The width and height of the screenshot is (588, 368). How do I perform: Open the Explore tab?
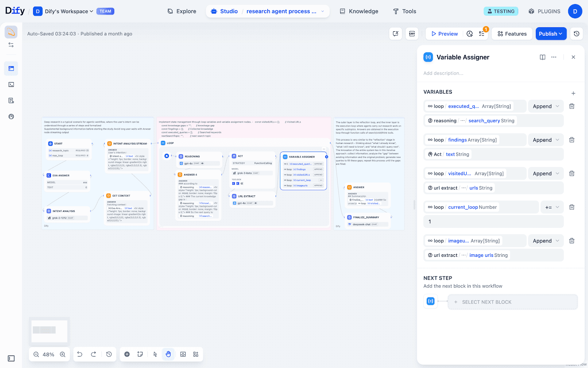(182, 11)
